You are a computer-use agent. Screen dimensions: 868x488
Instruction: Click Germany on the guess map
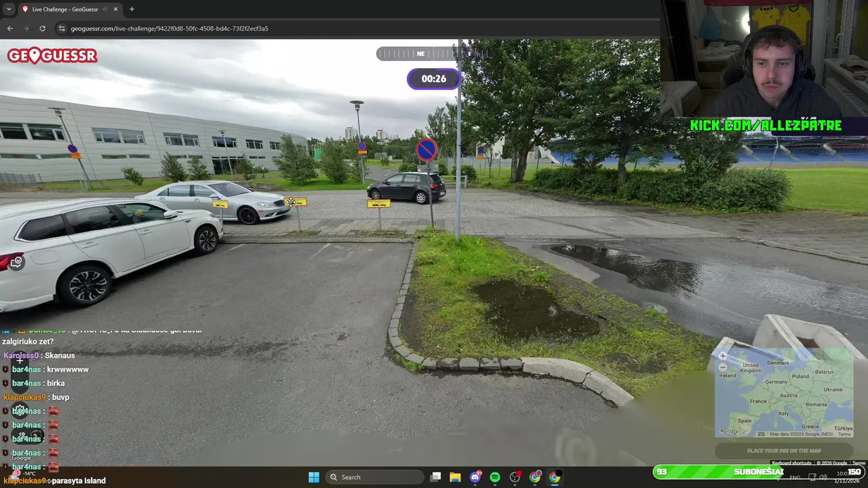pyautogui.click(x=776, y=382)
